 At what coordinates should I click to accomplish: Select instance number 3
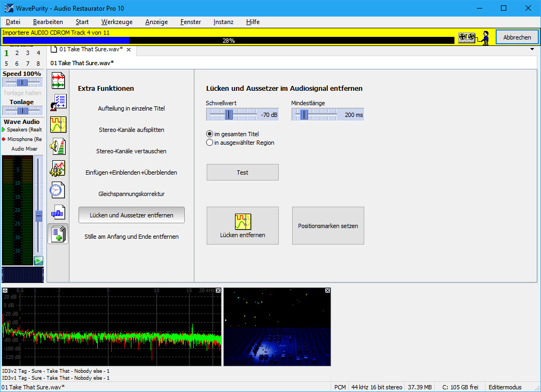(28, 53)
